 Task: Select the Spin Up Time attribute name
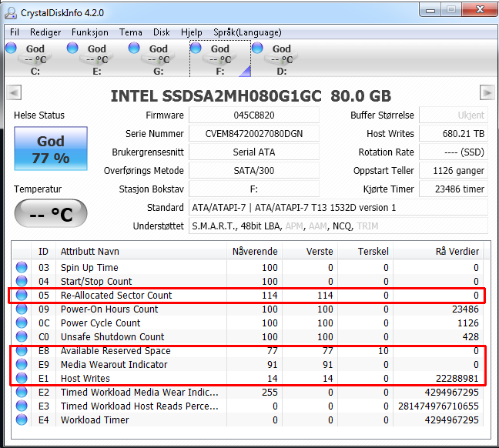pos(89,268)
